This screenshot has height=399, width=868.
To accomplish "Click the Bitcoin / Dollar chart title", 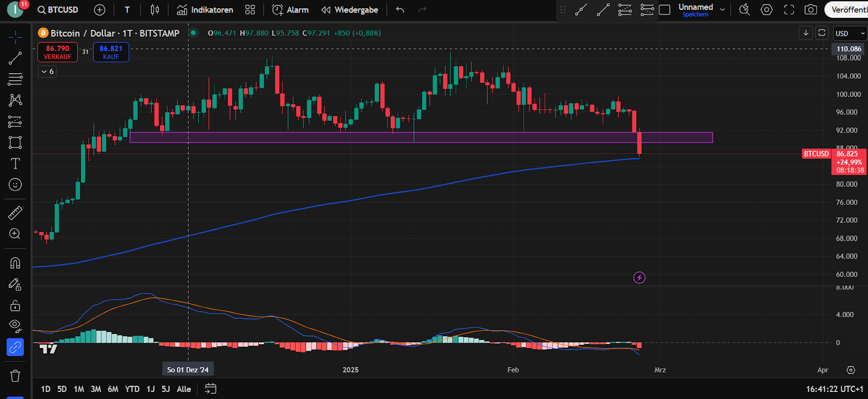I will coord(114,33).
